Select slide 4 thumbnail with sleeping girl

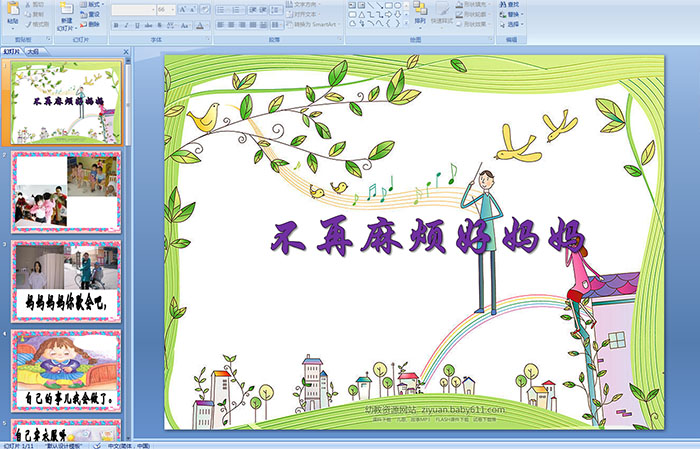66,371
